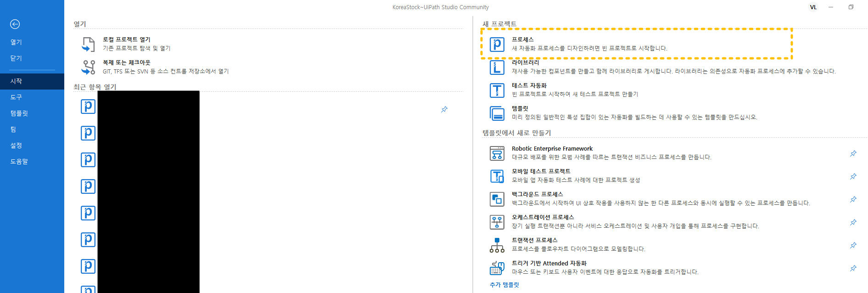Pin the 모바일 테스트 프로젝트 template

pyautogui.click(x=853, y=176)
